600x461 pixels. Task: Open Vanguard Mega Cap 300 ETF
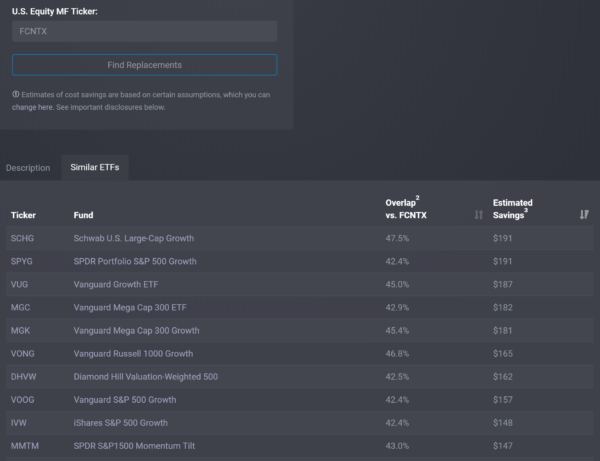tap(130, 308)
